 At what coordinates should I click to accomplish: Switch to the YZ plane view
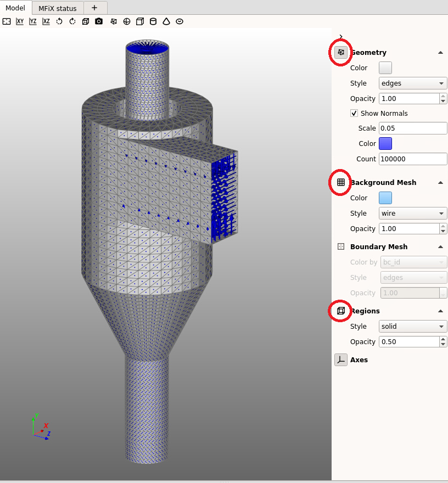tap(33, 21)
